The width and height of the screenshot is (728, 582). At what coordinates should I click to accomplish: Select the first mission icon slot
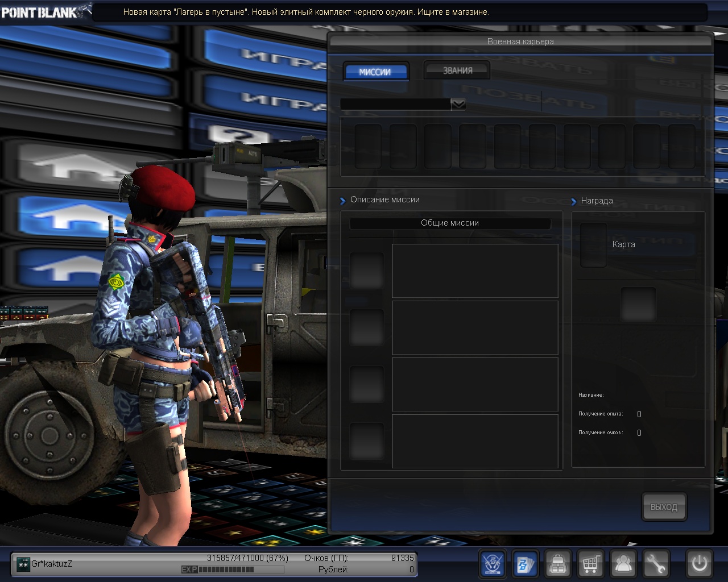(367, 271)
